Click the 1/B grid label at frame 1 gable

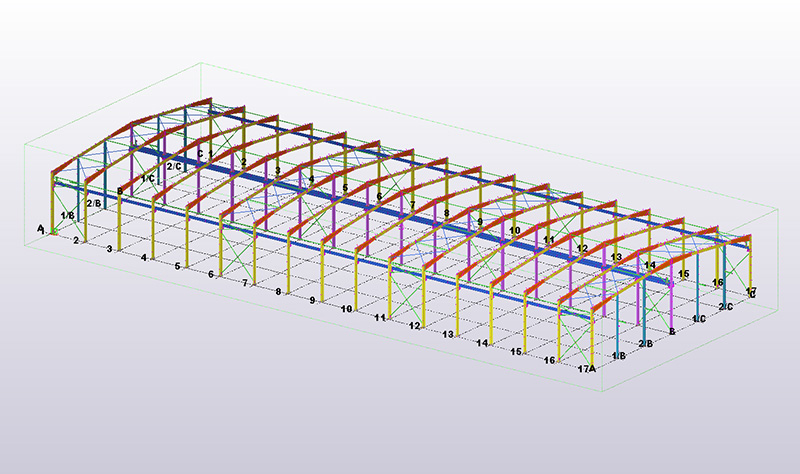(68, 215)
